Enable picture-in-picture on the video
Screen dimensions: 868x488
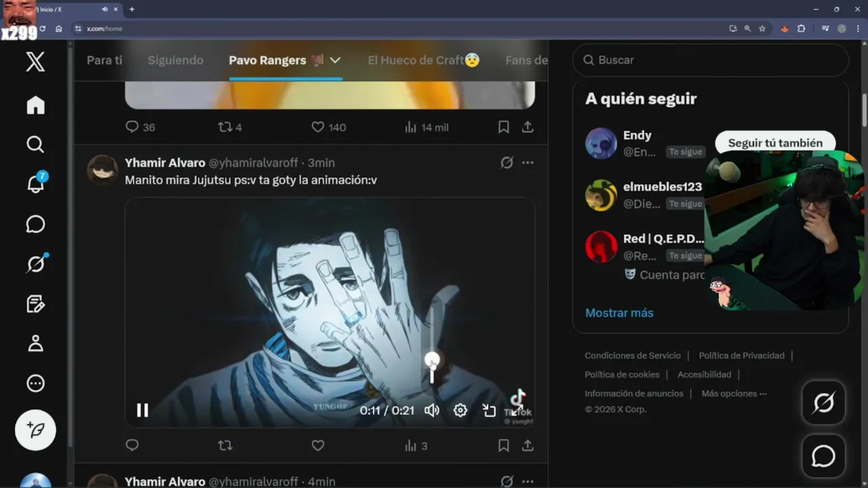[x=489, y=410]
